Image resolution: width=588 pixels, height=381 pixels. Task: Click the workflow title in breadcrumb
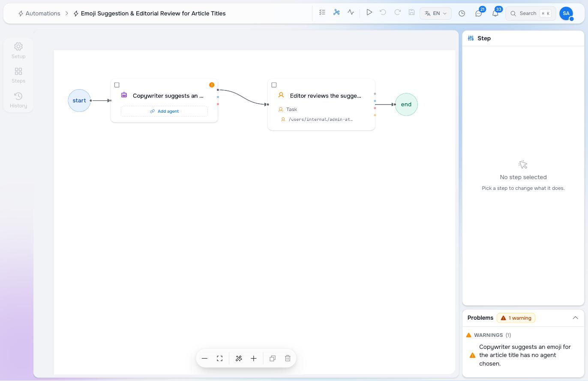pyautogui.click(x=153, y=13)
